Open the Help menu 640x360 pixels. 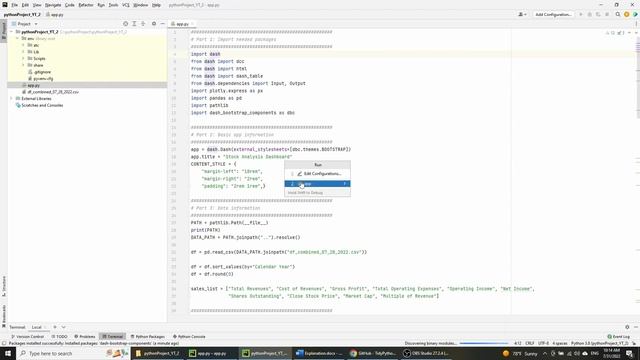coord(156,5)
